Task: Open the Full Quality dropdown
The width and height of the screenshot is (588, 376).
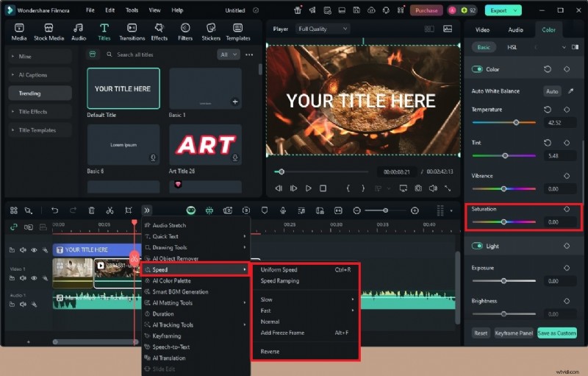Action: click(x=323, y=29)
